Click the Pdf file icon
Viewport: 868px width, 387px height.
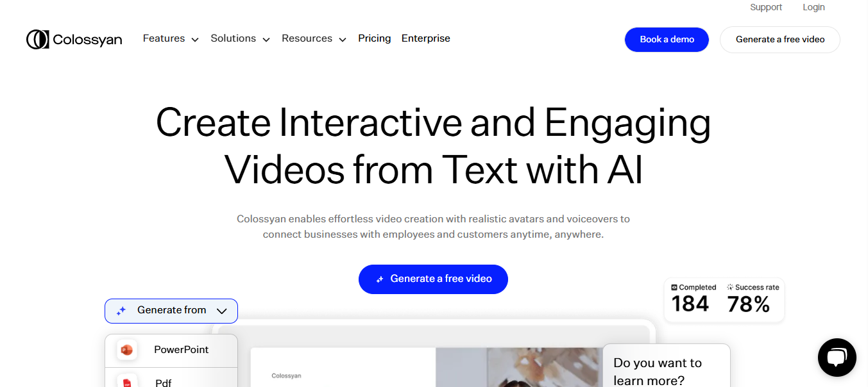(127, 383)
